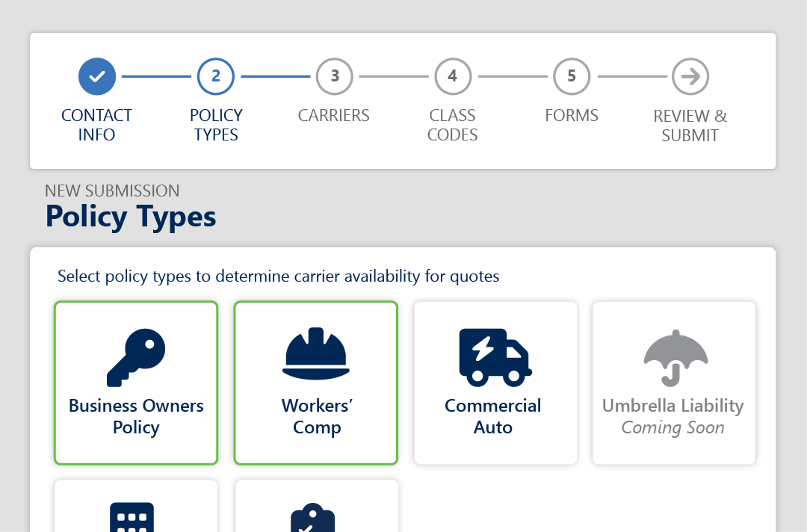
Task: Go to the Forms step label
Action: tap(572, 116)
